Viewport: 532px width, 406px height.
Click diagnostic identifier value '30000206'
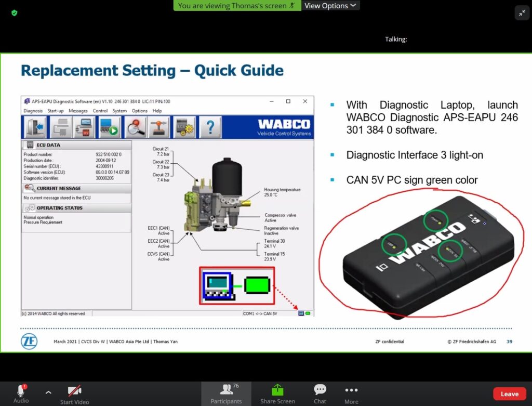(x=104, y=178)
